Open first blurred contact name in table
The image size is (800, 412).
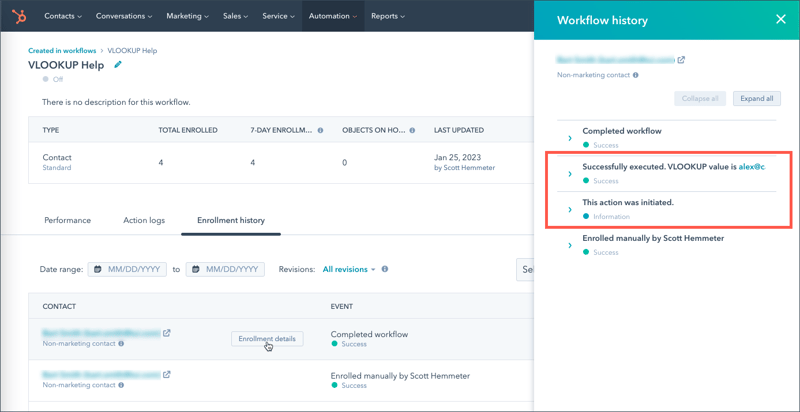[101, 333]
